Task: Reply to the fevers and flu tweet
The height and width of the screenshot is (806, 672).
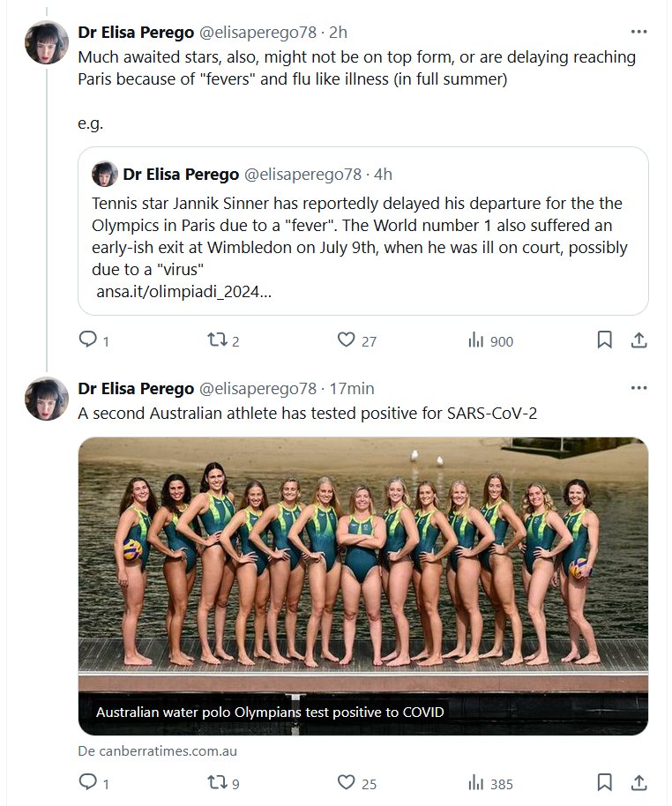Action: 88,340
